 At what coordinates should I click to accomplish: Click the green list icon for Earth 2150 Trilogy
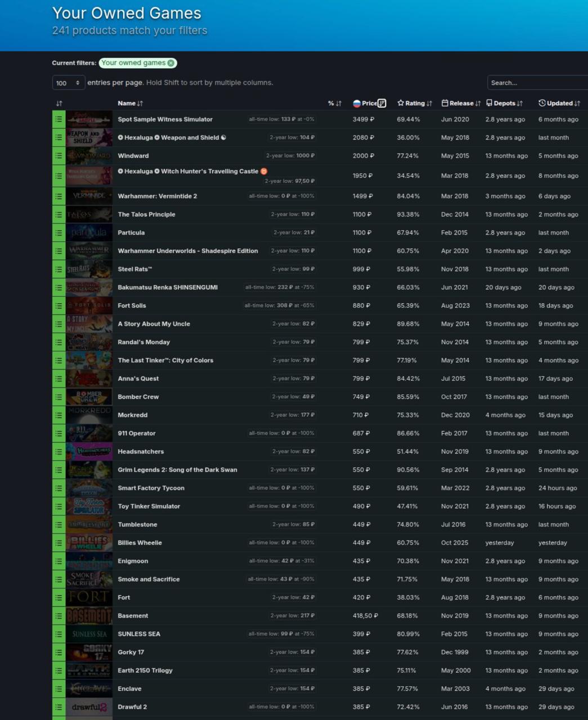59,670
